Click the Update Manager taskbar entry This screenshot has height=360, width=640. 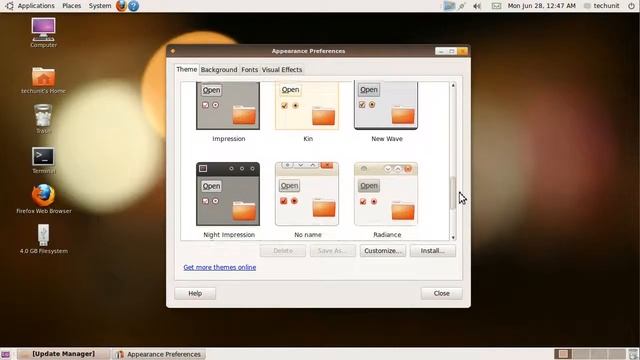(63, 354)
